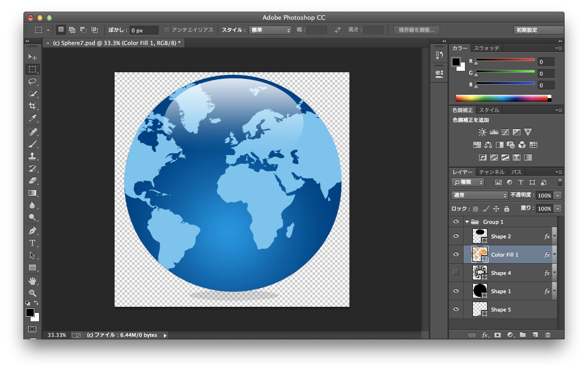Select the カラー tab

coord(460,48)
